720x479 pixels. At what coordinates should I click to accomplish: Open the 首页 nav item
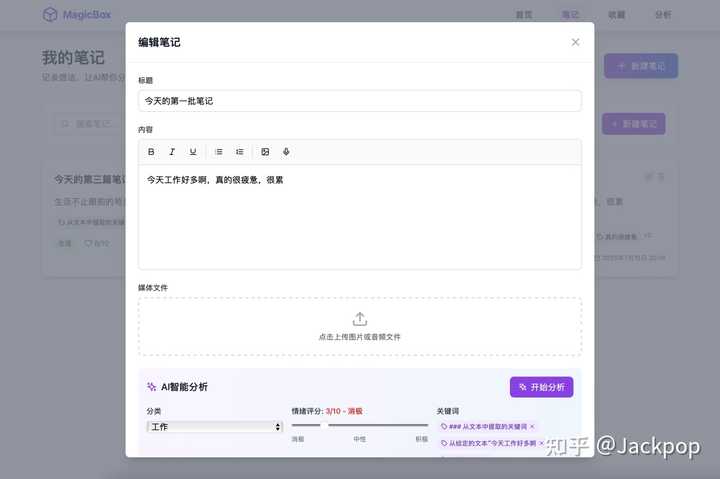click(x=524, y=15)
